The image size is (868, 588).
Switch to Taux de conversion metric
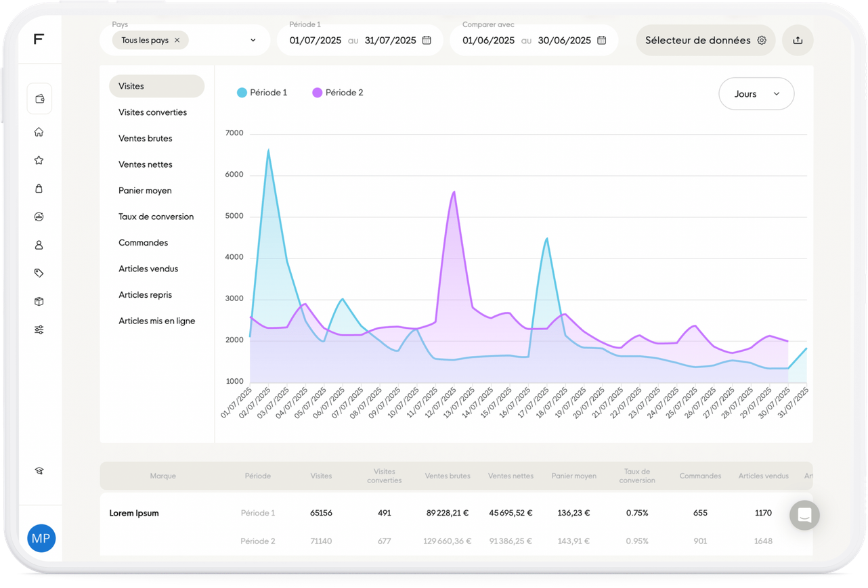tap(156, 217)
